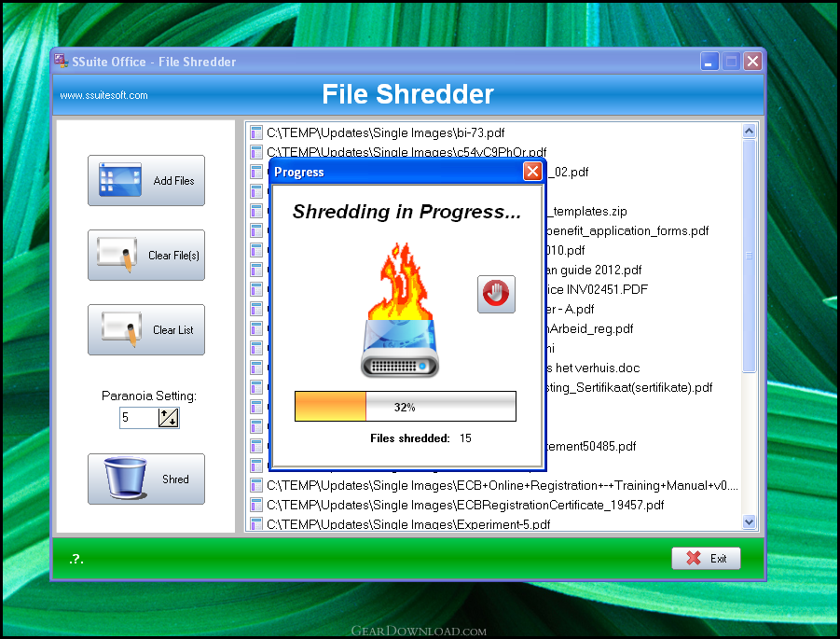Click the Files shredded count 15
The width and height of the screenshot is (840, 639).
465,438
